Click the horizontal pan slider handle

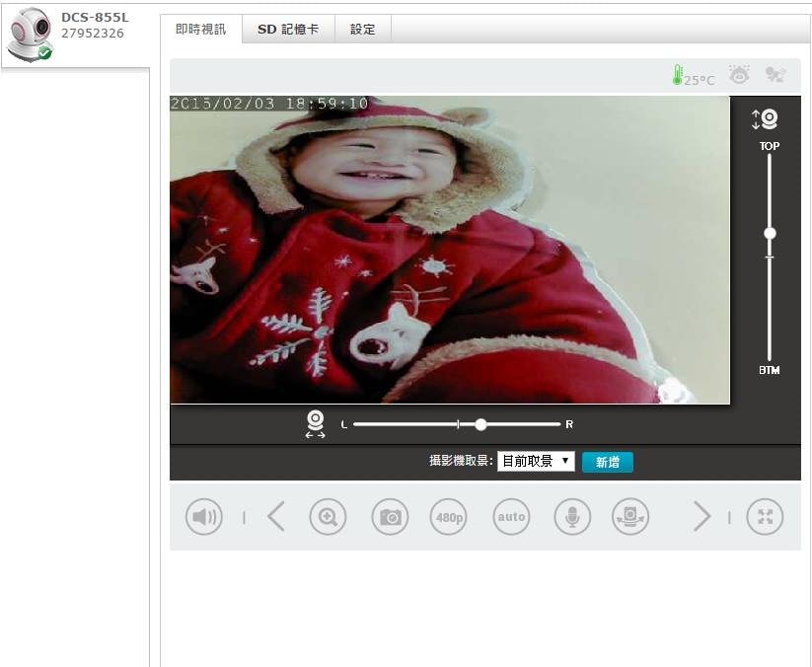point(480,424)
